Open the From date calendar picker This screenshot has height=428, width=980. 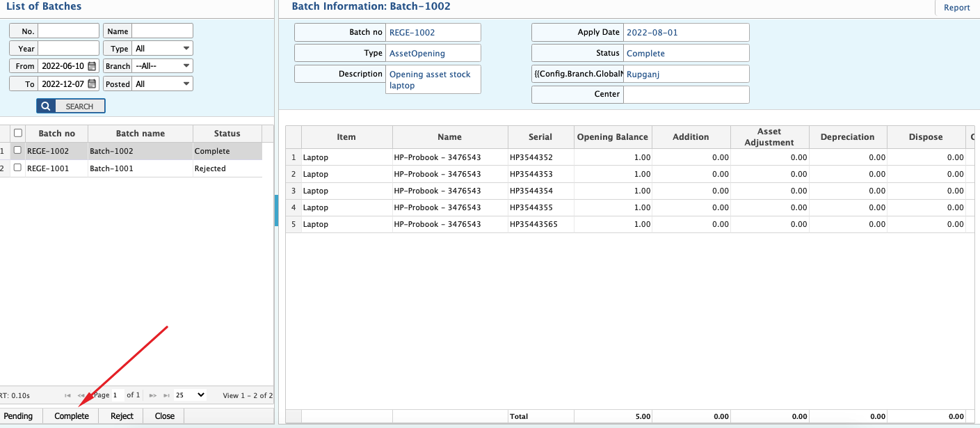tap(92, 66)
